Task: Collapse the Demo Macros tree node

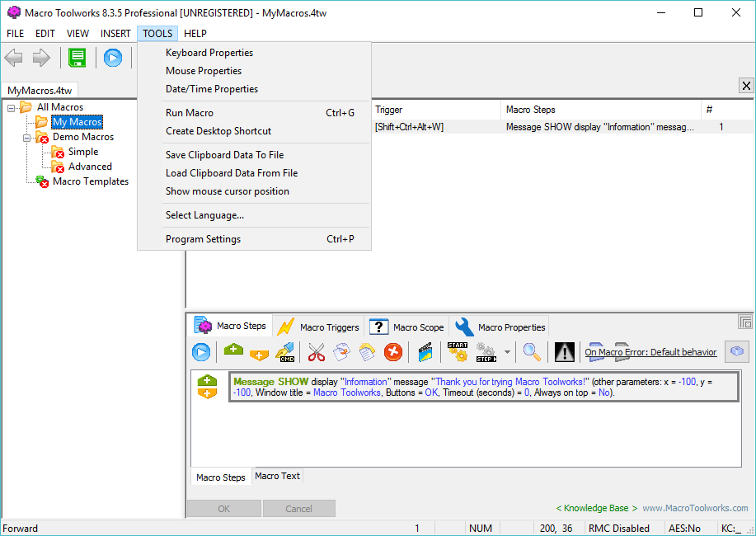Action: [x=27, y=138]
